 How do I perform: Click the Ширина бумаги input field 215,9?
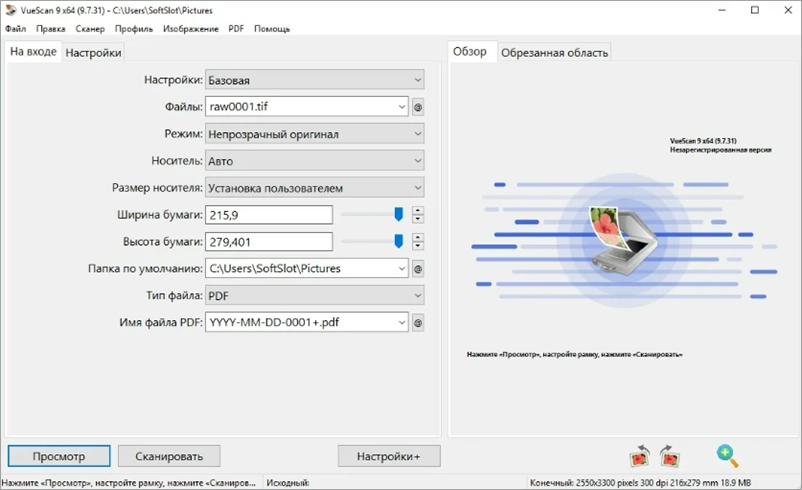[x=269, y=215]
